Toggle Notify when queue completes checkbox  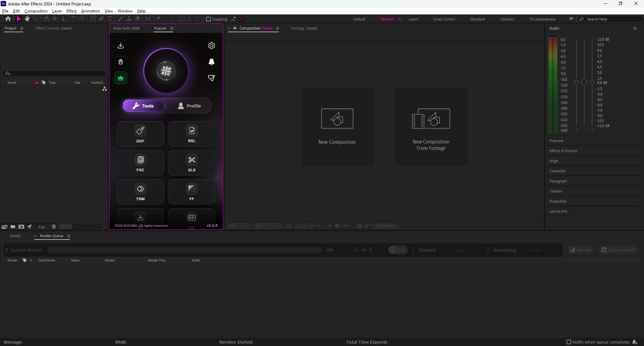point(569,342)
